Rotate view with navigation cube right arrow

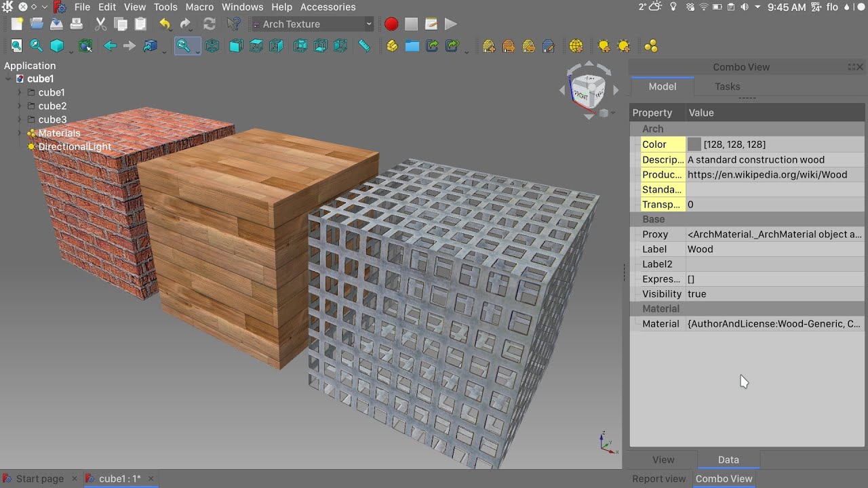click(616, 89)
